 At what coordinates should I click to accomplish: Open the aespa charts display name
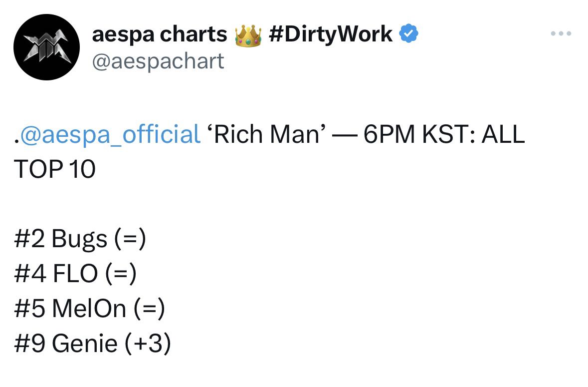tap(160, 34)
